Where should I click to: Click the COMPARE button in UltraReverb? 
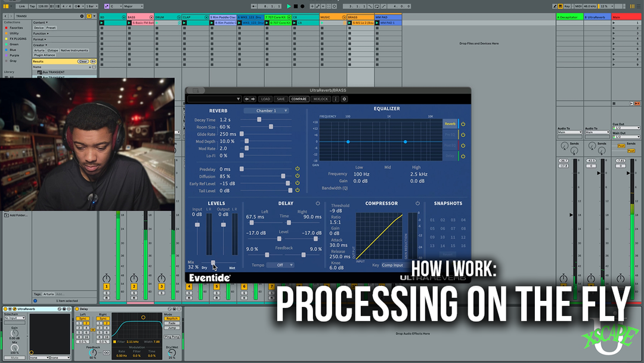coord(299,99)
